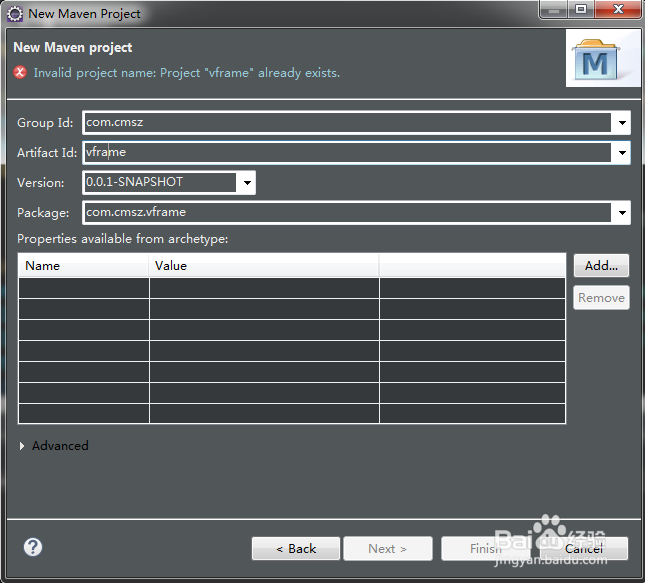Screen dimensions: 645x583
Task: Click the 'Properties available from archetype:' label
Action: tap(123, 239)
